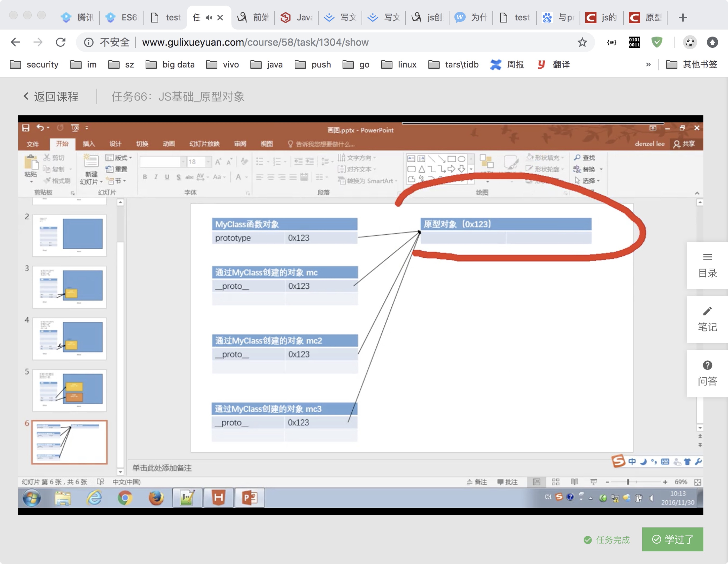This screenshot has width=728, height=564.
Task: Bookmark this page with star icon
Action: pos(582,42)
